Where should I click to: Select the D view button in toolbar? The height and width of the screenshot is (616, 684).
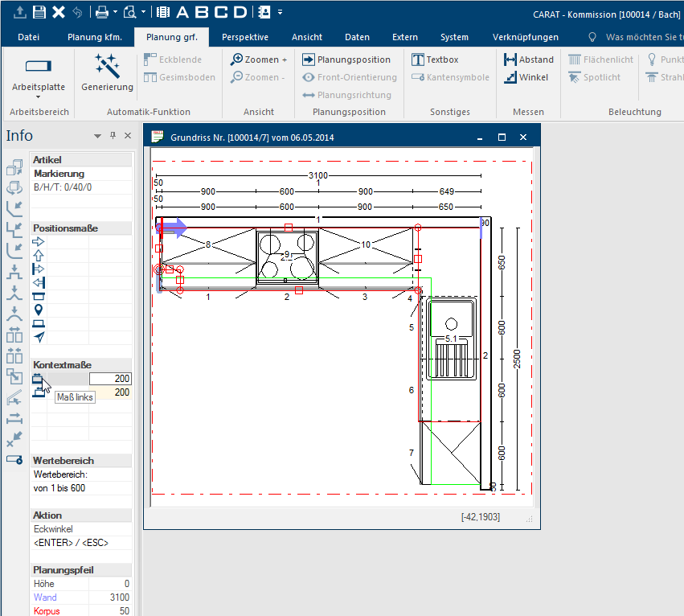click(240, 12)
